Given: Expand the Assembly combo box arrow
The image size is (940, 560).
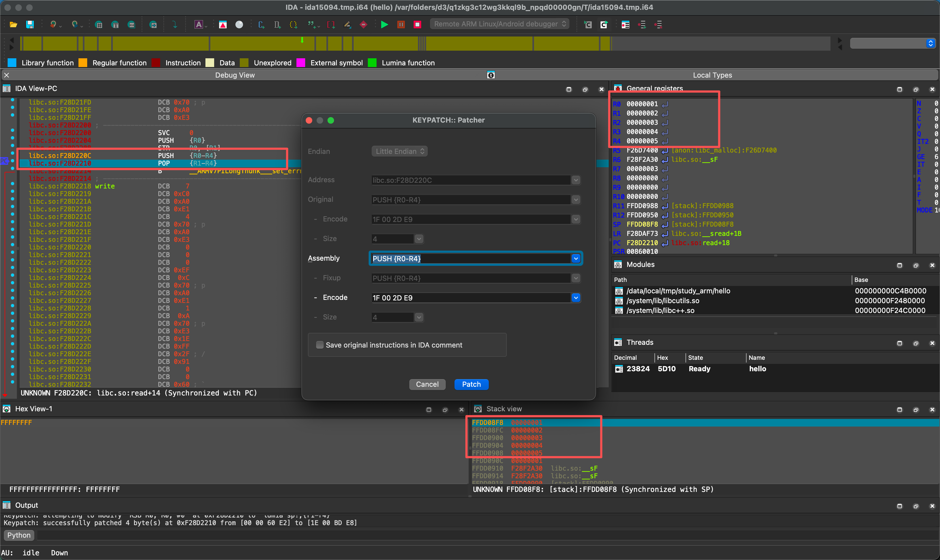Looking at the screenshot, I should pos(575,258).
